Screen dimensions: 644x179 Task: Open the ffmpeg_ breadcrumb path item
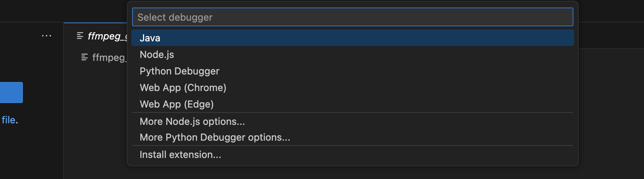coord(109,58)
